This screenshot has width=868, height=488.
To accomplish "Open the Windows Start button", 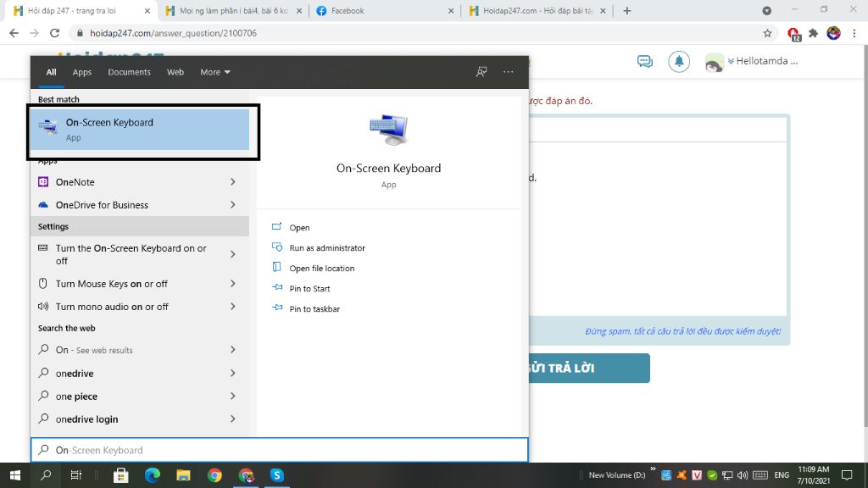I will point(15,475).
